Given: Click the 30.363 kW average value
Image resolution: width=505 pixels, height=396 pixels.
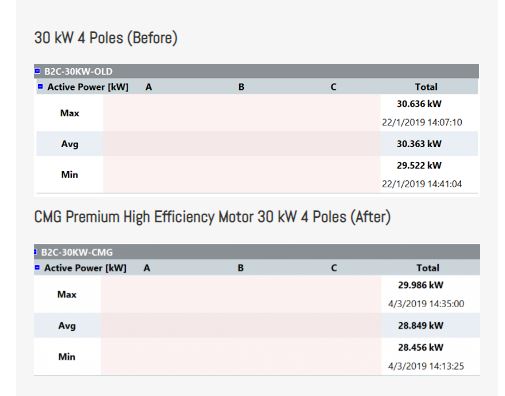Looking at the screenshot, I should click(x=419, y=144).
